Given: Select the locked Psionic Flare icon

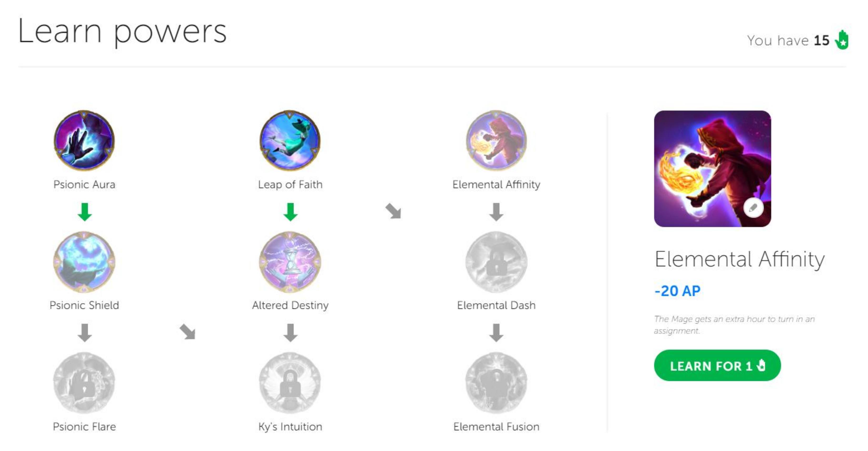Looking at the screenshot, I should (x=84, y=383).
